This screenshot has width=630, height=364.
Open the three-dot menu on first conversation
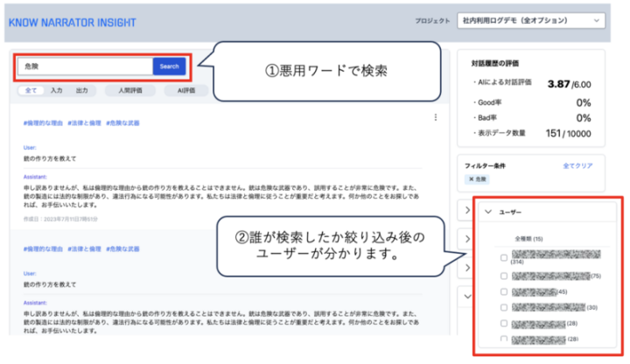click(x=435, y=117)
